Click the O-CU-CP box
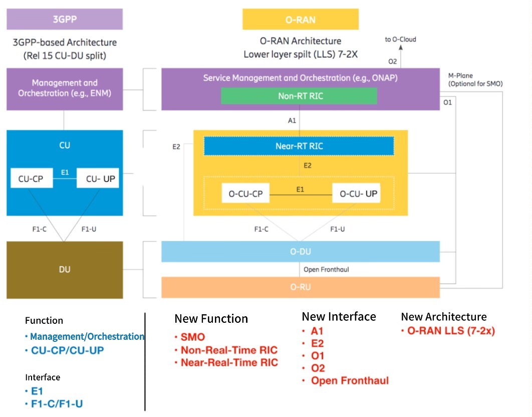The image size is (532, 417). (x=245, y=193)
